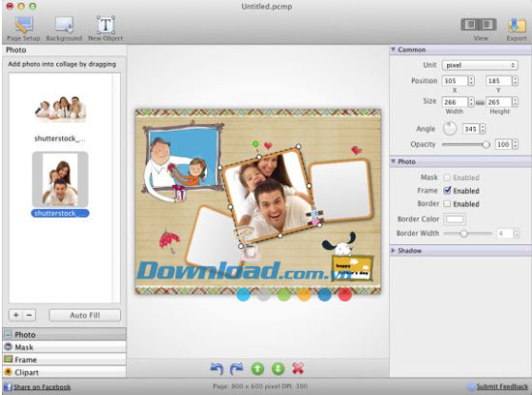Viewport: 532px width, 395px height.
Task: Click the photo list scrollbar
Action: click(x=116, y=188)
